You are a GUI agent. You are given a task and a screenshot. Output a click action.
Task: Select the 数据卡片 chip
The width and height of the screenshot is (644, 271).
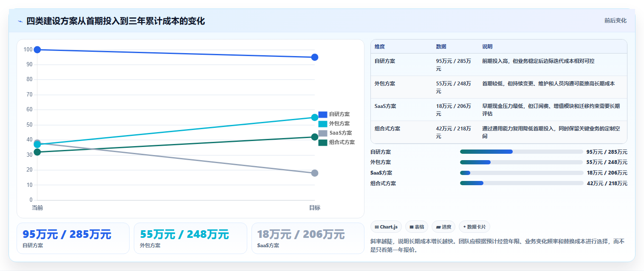pos(475,227)
